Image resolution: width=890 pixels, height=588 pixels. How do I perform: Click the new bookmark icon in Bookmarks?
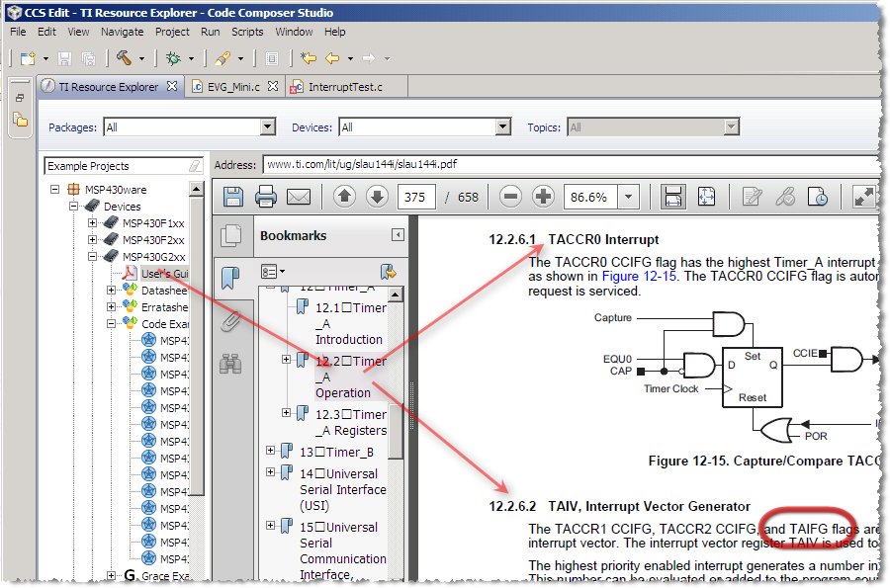coord(389,272)
